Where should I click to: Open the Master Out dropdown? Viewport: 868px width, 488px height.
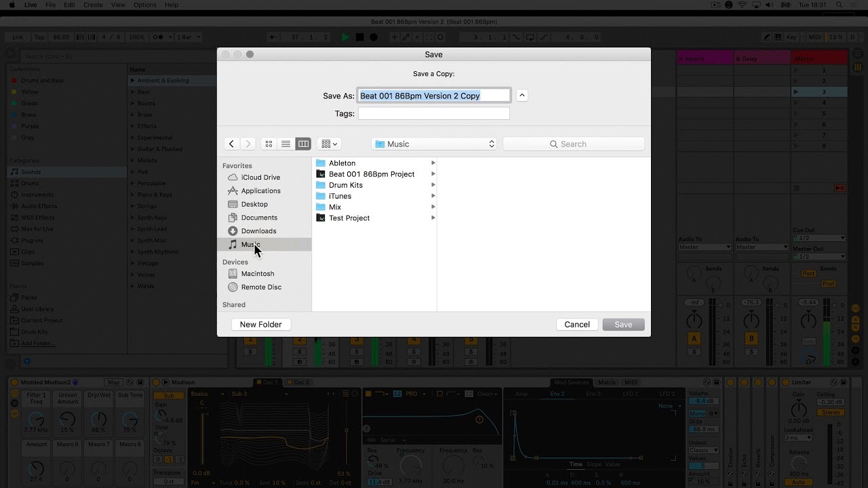(820, 257)
